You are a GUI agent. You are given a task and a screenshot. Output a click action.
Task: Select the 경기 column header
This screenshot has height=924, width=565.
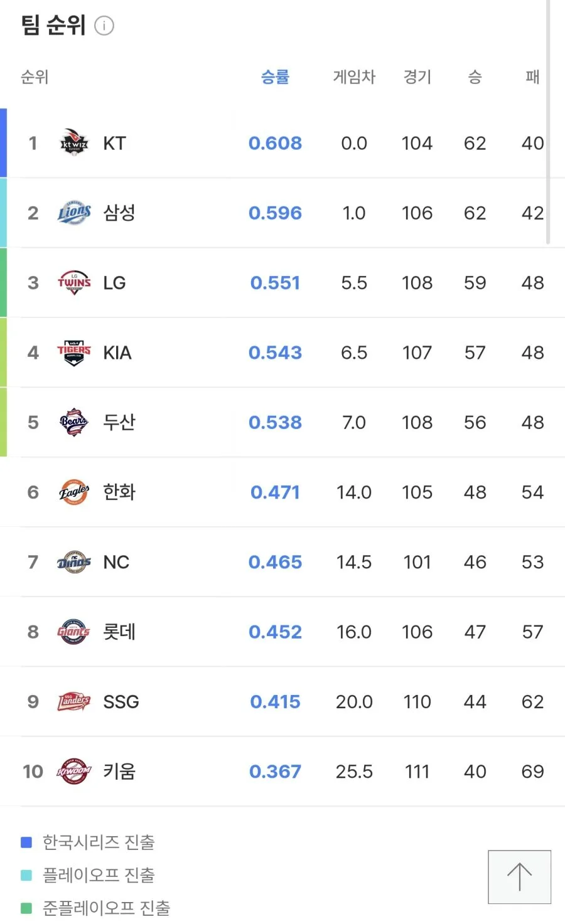click(x=417, y=77)
